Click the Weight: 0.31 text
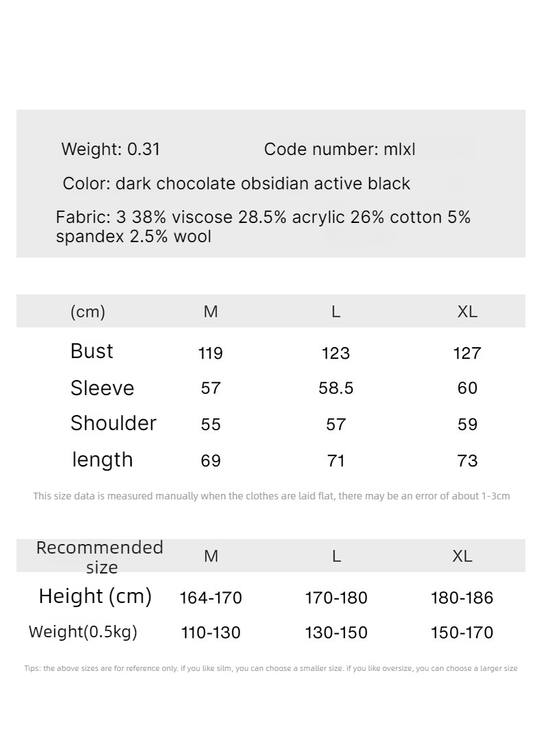Image resolution: width=542 pixels, height=756 pixels. click(110, 149)
